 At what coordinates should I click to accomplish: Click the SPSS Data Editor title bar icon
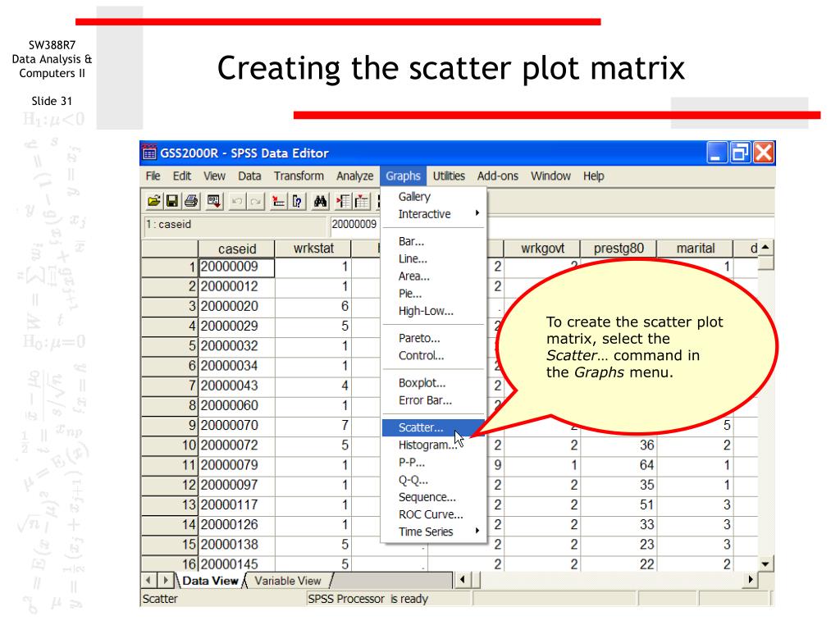pyautogui.click(x=149, y=153)
